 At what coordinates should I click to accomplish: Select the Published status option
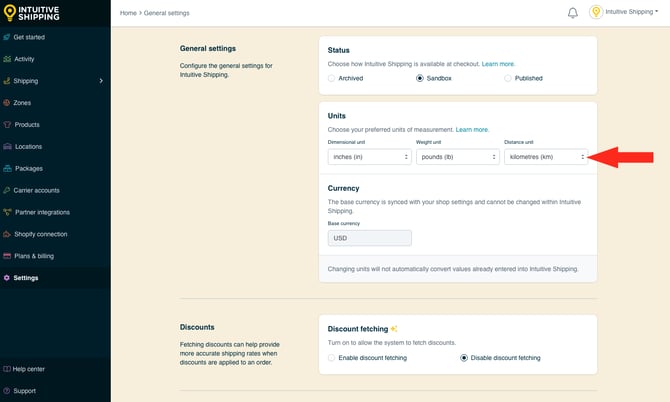[x=508, y=78]
